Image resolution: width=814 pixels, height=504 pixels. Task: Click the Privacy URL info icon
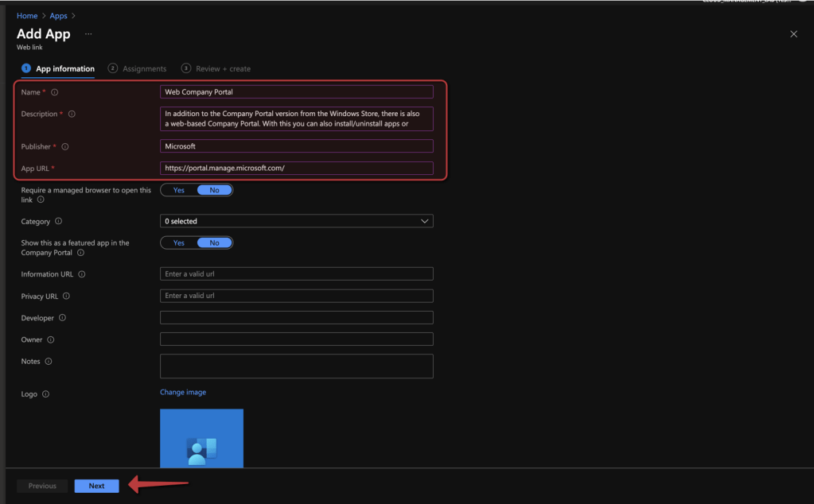point(66,297)
